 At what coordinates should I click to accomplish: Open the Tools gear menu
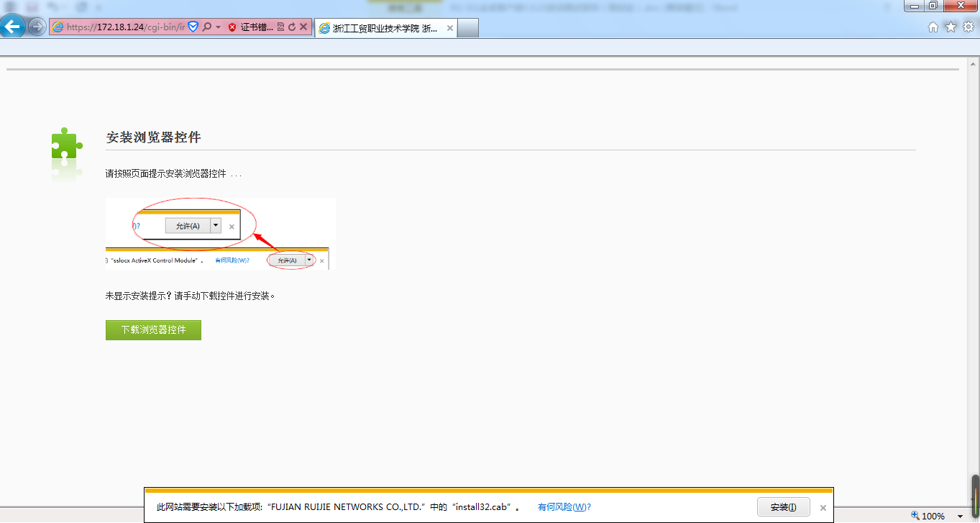(968, 27)
